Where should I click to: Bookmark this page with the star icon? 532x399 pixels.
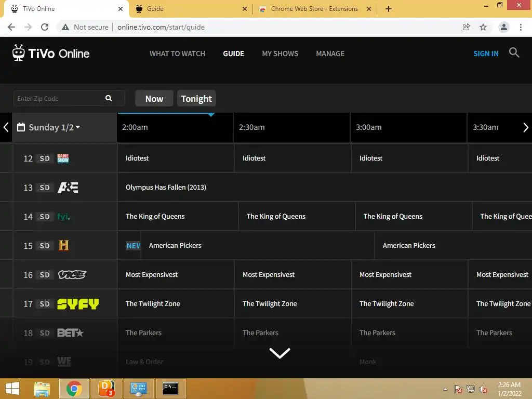(483, 27)
